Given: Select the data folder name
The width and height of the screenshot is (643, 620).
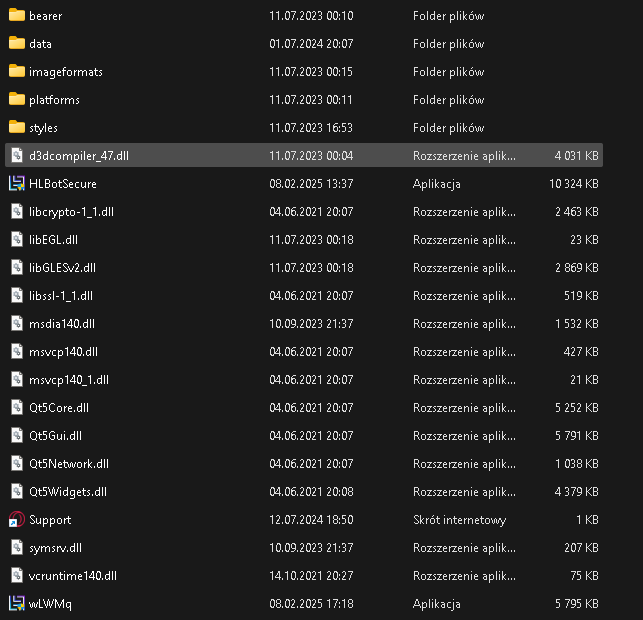Looking at the screenshot, I should 40,44.
